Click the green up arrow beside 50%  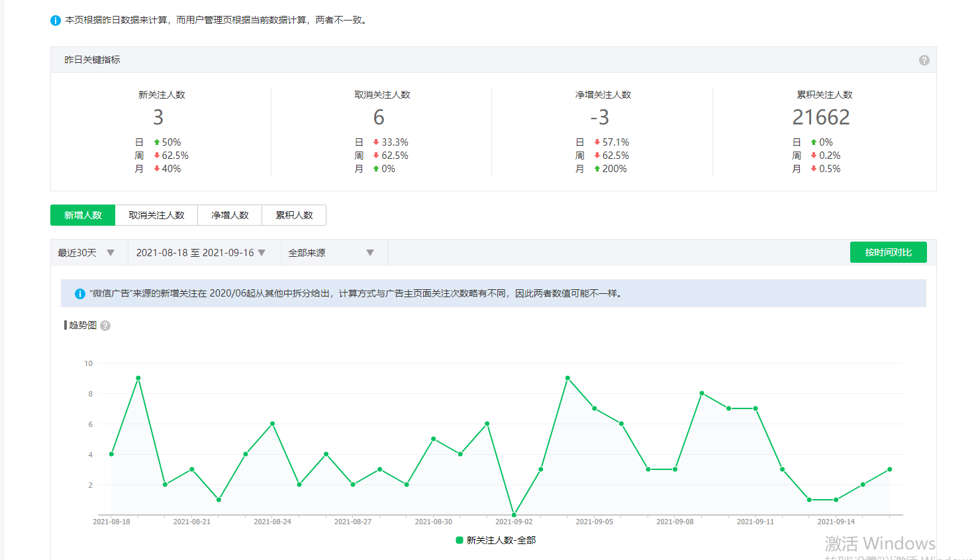point(157,142)
